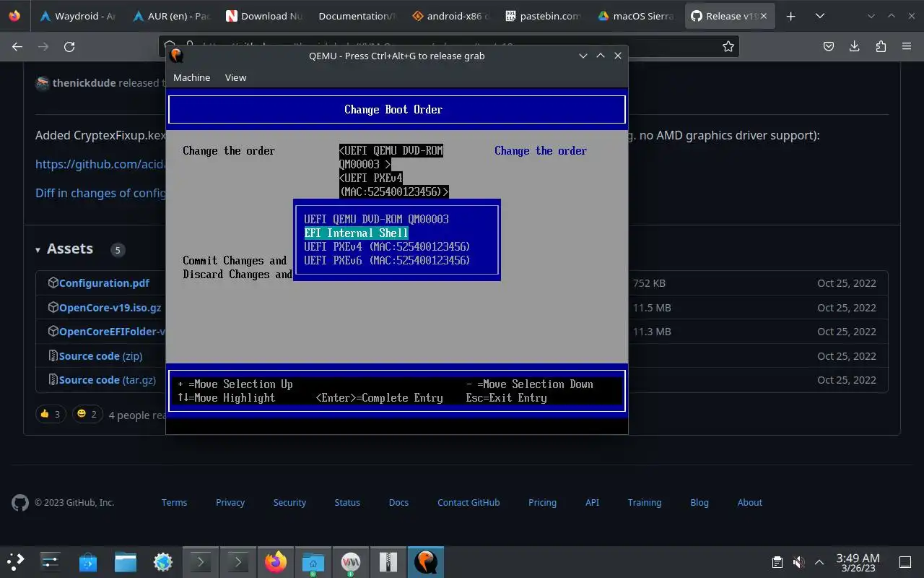Viewport: 924px width, 578px height.
Task: Open GitHub About footer link
Action: [x=750, y=502]
